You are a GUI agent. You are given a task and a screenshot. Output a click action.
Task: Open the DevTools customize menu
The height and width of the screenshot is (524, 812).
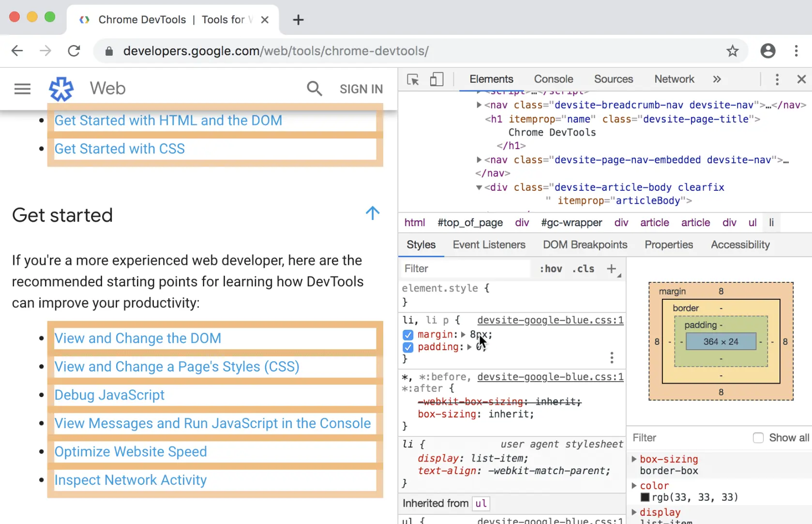click(777, 79)
